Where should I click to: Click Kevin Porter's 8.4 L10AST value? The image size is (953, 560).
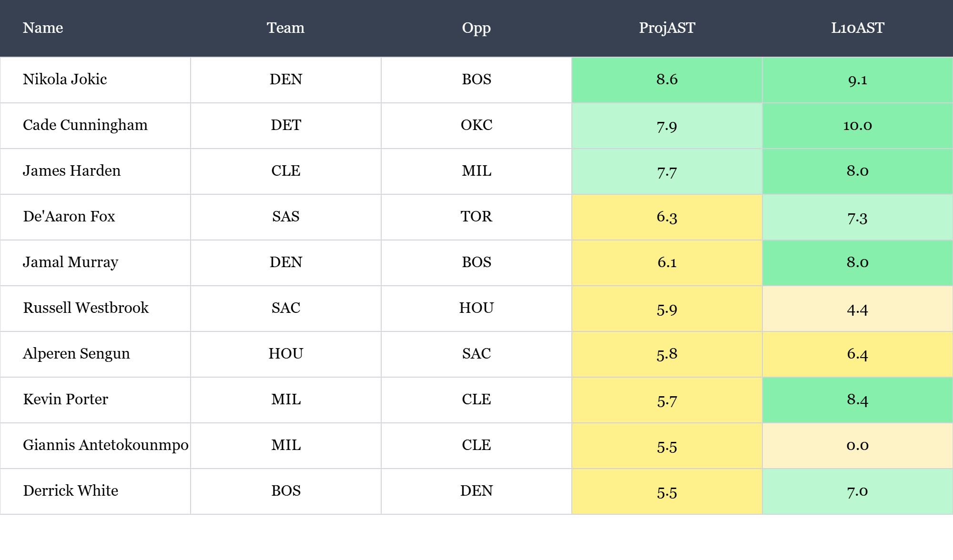coord(857,399)
